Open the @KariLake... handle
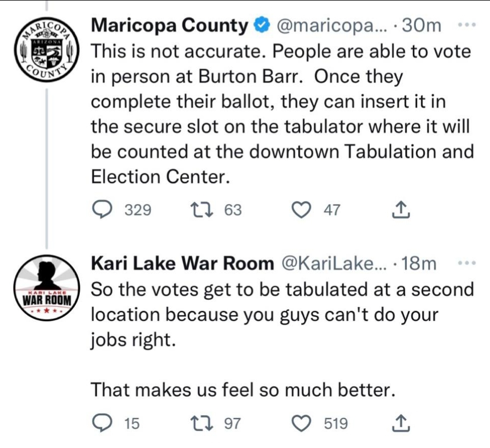490x448 pixels. 334,263
